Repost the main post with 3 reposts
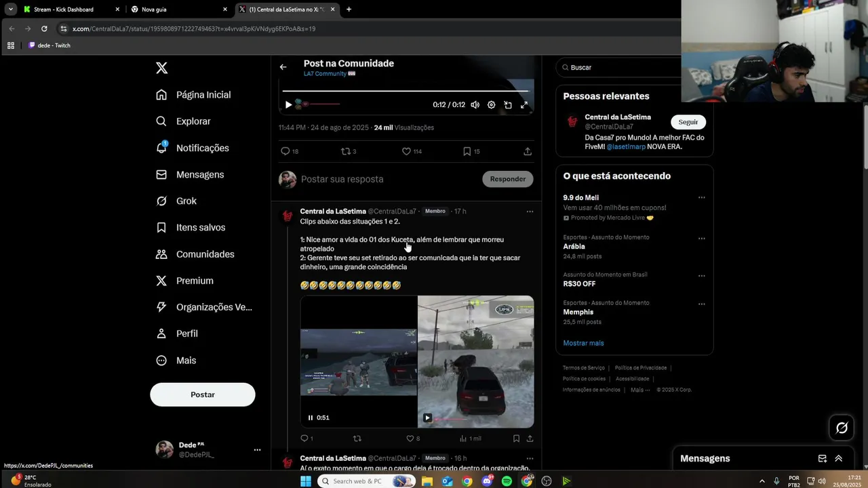This screenshot has width=868, height=488. [x=346, y=151]
